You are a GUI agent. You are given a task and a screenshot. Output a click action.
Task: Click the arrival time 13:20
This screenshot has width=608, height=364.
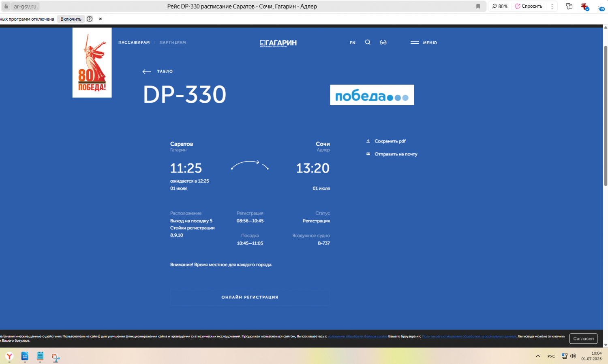(x=313, y=168)
